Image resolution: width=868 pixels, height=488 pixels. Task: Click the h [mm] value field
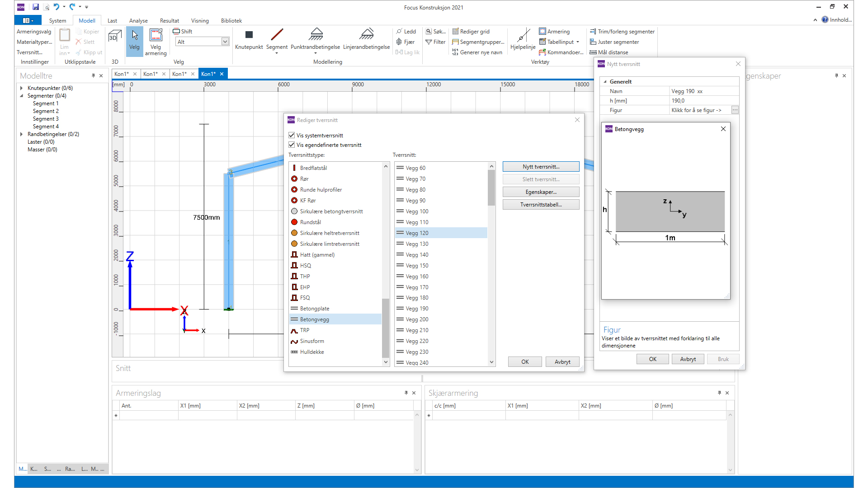pos(703,101)
